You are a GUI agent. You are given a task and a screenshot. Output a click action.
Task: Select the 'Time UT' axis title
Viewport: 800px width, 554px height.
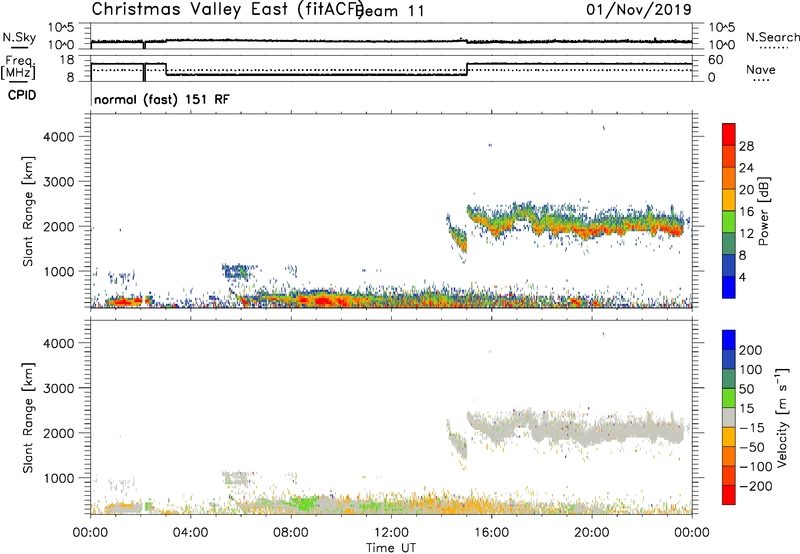[x=391, y=548]
